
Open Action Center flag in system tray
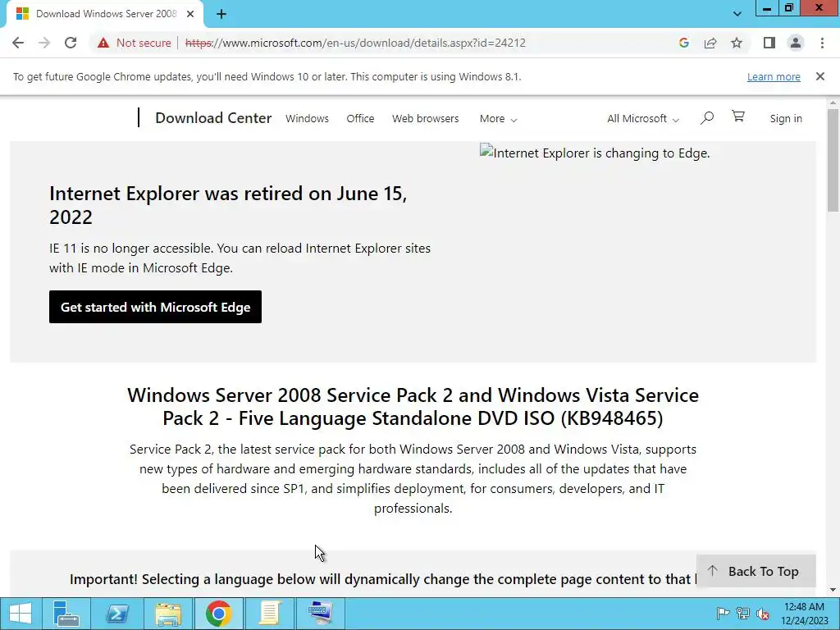tap(723, 614)
